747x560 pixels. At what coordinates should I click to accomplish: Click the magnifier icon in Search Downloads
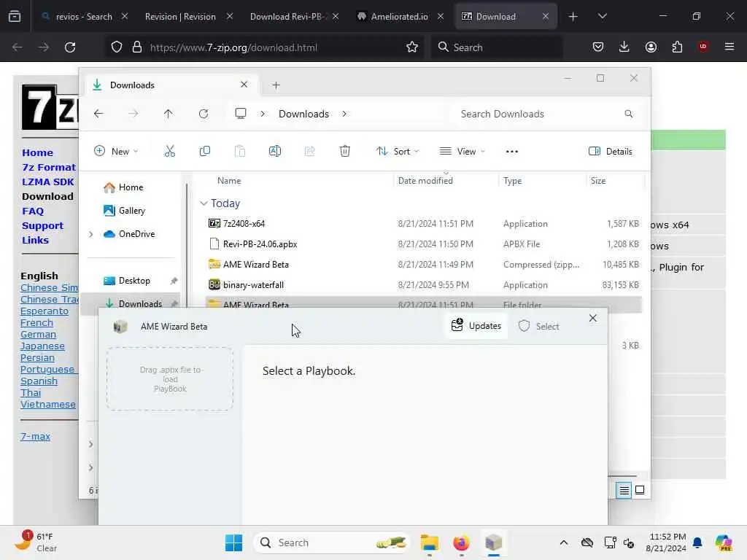click(x=628, y=114)
